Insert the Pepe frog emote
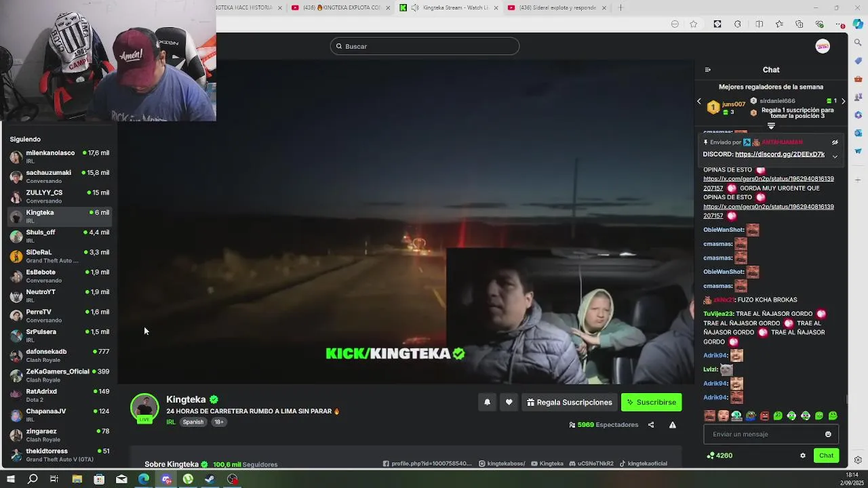 (x=751, y=415)
